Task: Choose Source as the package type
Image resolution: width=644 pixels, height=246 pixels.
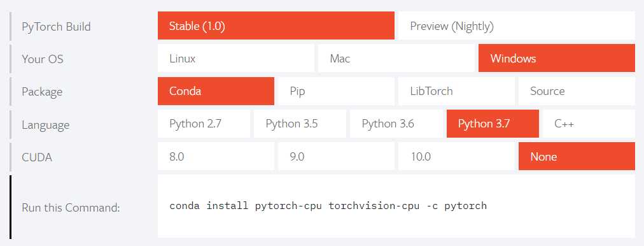Action: point(577,91)
